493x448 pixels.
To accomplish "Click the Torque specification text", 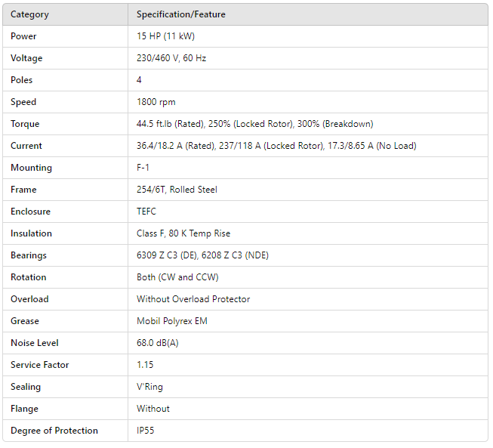I will click(x=254, y=124).
